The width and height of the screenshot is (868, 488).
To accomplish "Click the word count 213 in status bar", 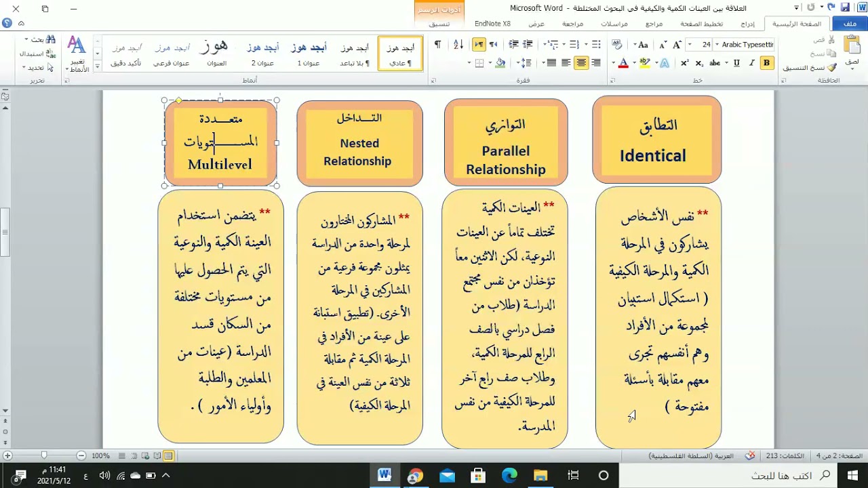I will tap(785, 455).
